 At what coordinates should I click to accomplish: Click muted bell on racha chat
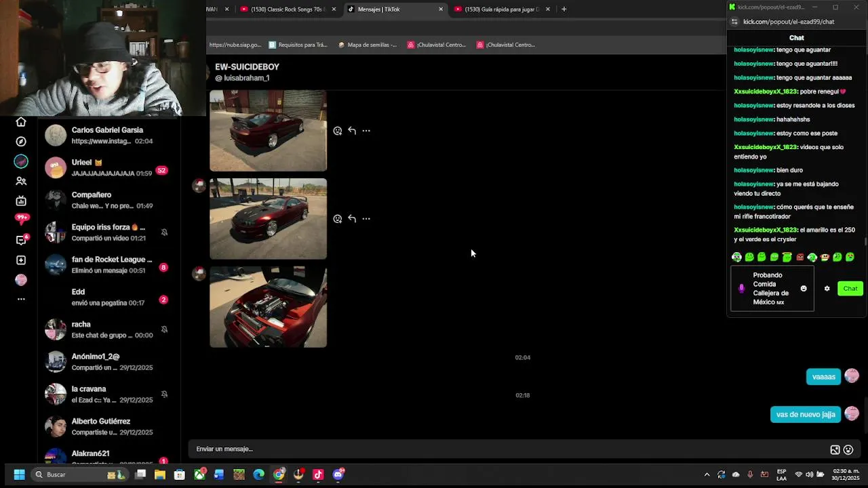[164, 329]
